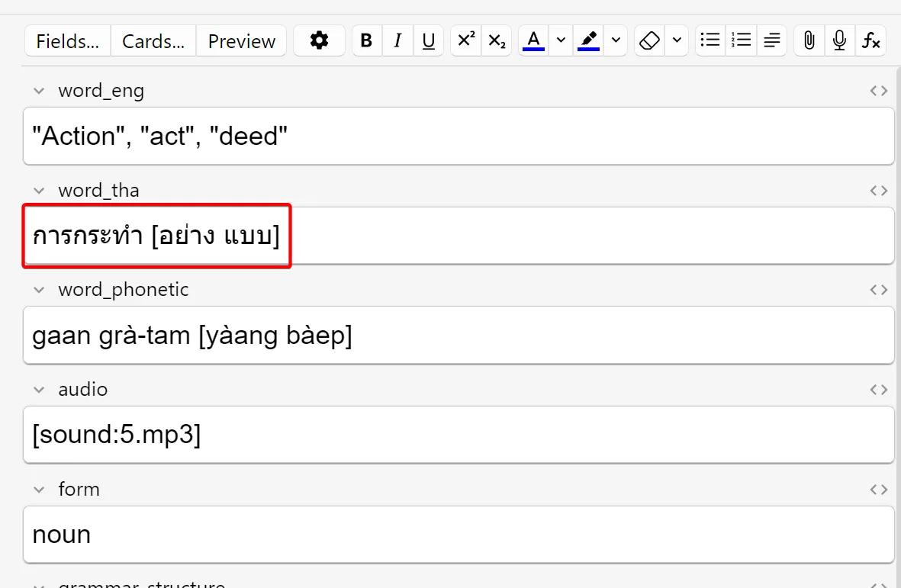
Task: Apply underline formatting
Action: (x=428, y=40)
